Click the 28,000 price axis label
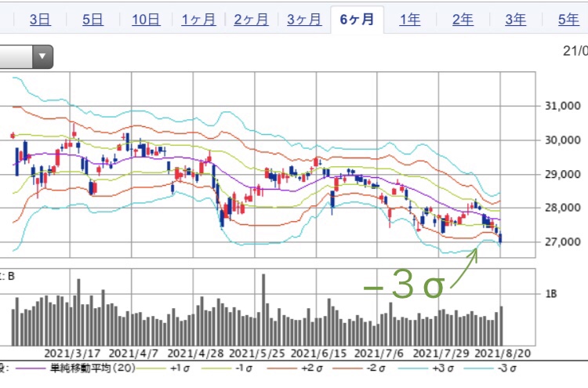Image resolution: width=588 pixels, height=388 pixels. tap(562, 208)
